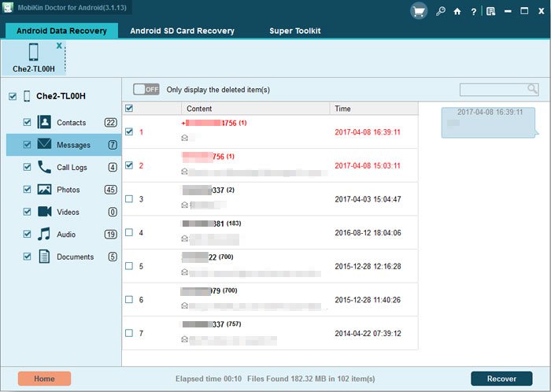The image size is (551, 392).
Task: Click 'Elapsed time 00:10' status text
Action: [x=209, y=379]
